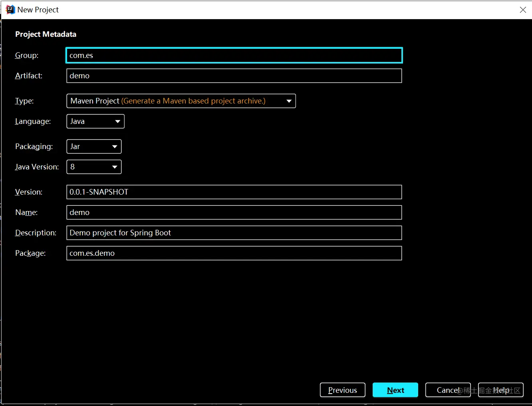Click the Language label
The image size is (532, 406).
coord(33,121)
